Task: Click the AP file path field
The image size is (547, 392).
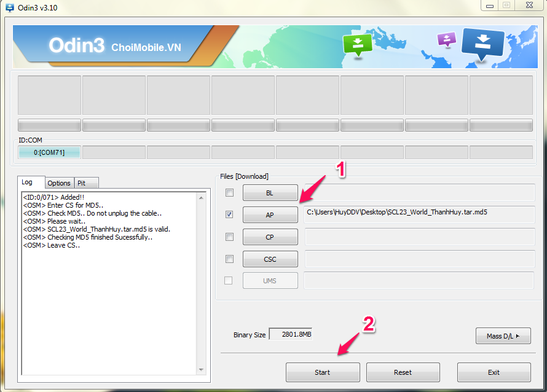Action: pyautogui.click(x=420, y=214)
